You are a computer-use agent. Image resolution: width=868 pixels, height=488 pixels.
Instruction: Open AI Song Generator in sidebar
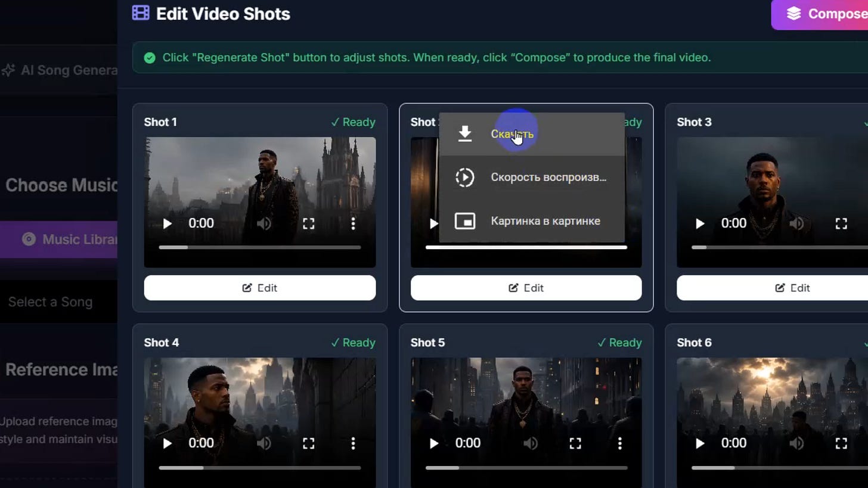[58, 70]
